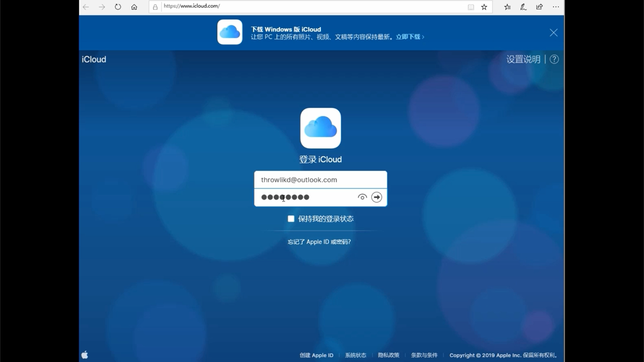Click the 下载 Windows 版 iCloud banner title
The height and width of the screenshot is (362, 644).
pos(286,29)
